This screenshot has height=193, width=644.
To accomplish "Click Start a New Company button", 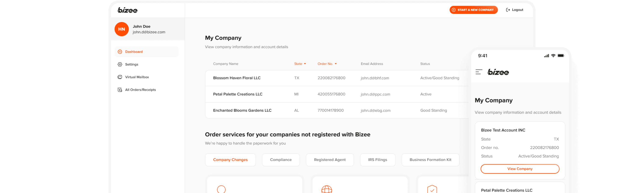I will pyautogui.click(x=474, y=10).
